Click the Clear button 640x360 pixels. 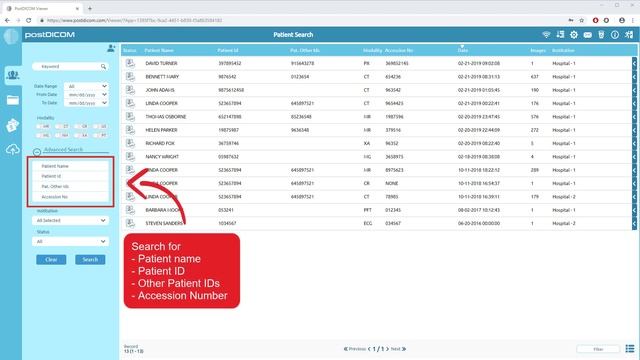[x=51, y=260]
